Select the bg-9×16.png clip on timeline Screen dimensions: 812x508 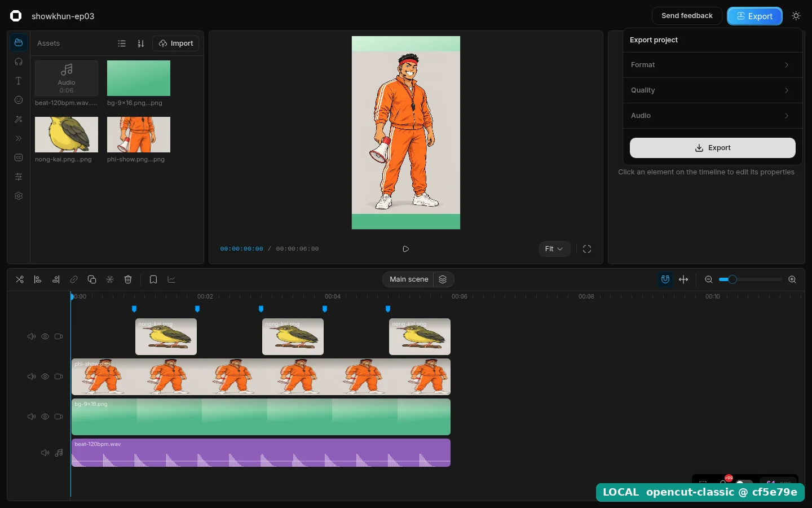pos(261,417)
